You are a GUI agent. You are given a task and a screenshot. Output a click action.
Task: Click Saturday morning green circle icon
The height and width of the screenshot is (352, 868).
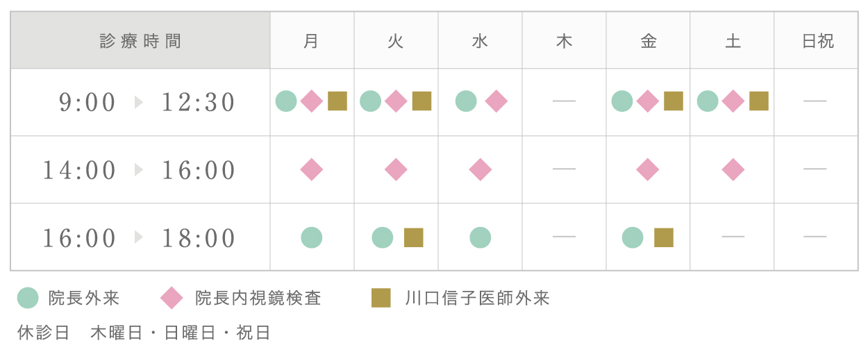click(x=707, y=101)
